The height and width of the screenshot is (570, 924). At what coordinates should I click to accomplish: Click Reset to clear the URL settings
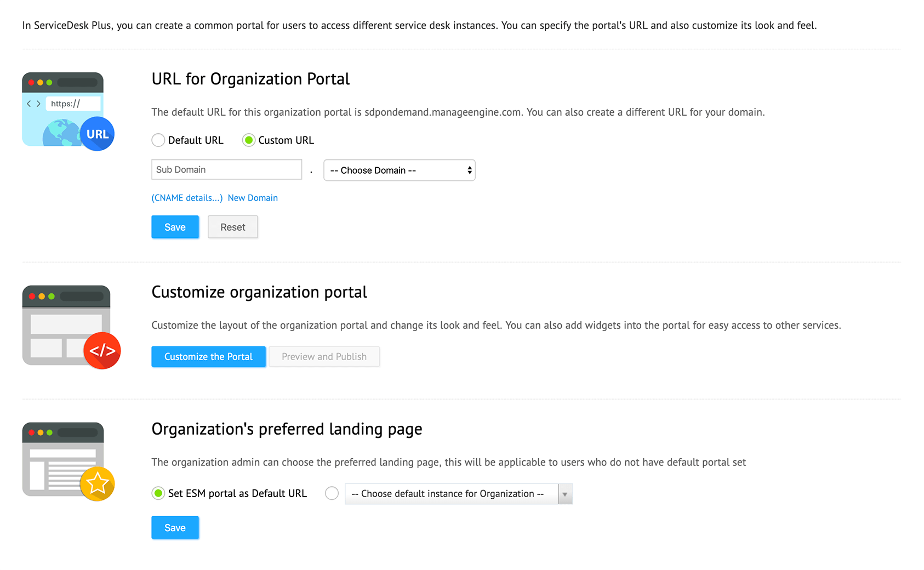[232, 227]
